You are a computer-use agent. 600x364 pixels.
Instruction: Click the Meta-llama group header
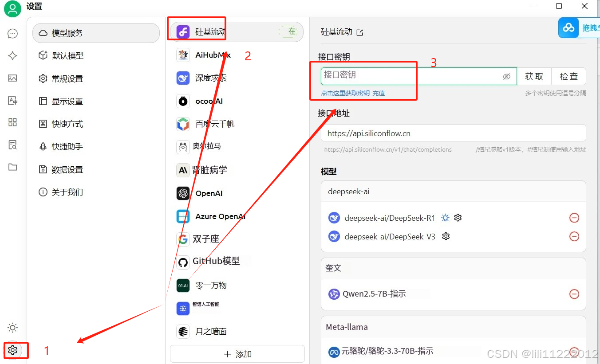tap(453, 327)
